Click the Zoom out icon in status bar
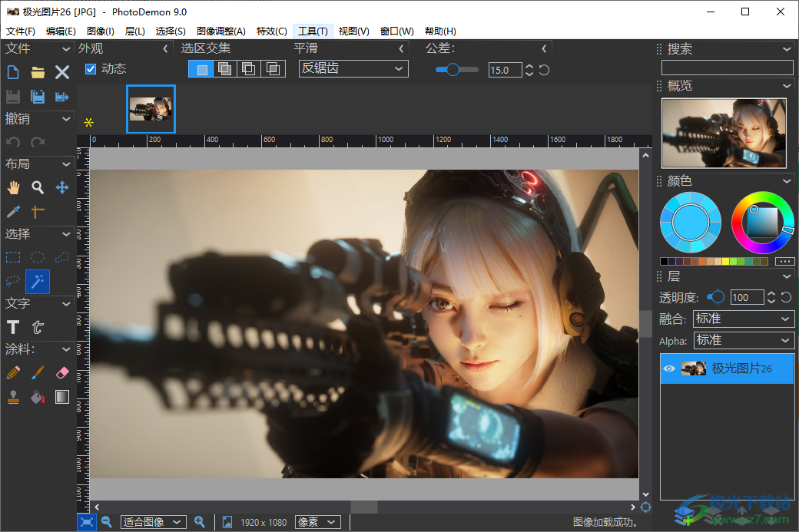Screen dimensions: 799x532 (107, 522)
